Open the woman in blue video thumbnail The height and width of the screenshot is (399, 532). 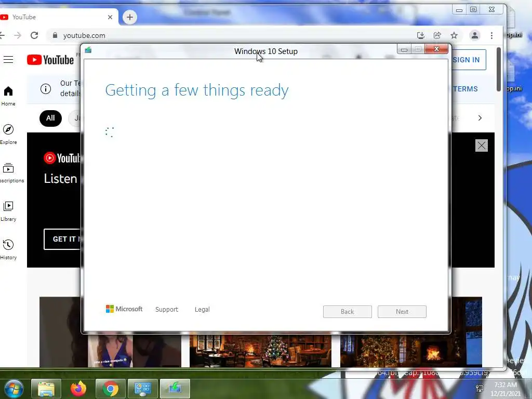[x=110, y=351]
